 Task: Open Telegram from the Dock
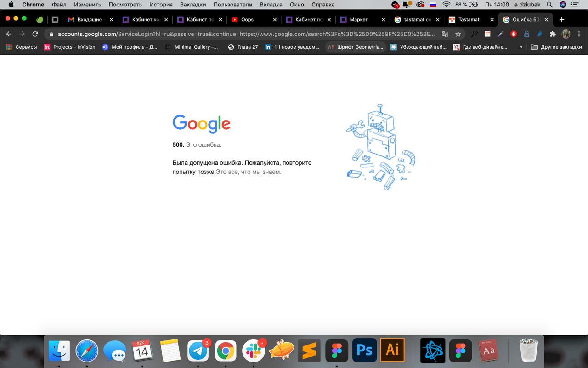pos(198,351)
